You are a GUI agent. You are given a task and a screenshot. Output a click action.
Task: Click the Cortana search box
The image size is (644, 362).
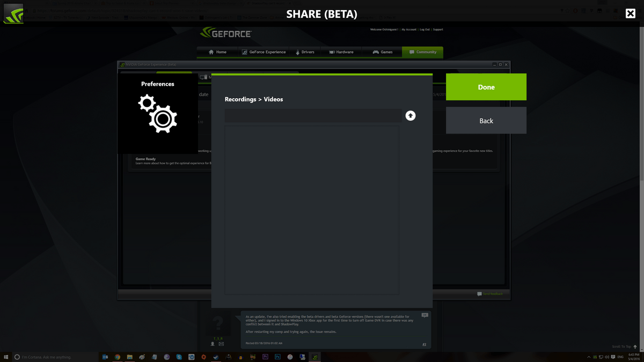click(56, 357)
